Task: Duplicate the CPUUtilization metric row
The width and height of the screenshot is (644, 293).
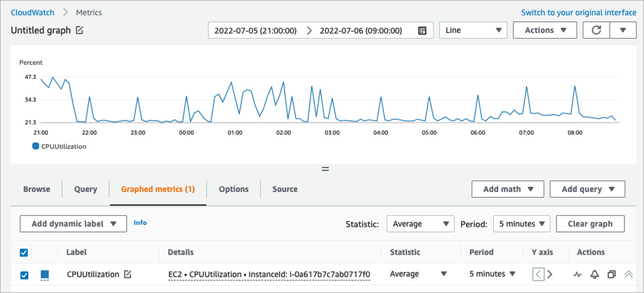Action: pos(611,274)
